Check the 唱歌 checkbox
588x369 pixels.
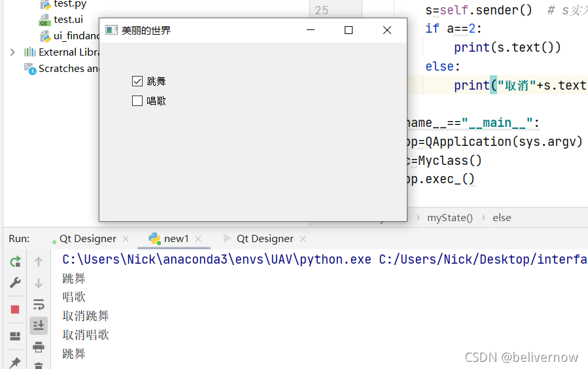point(137,101)
